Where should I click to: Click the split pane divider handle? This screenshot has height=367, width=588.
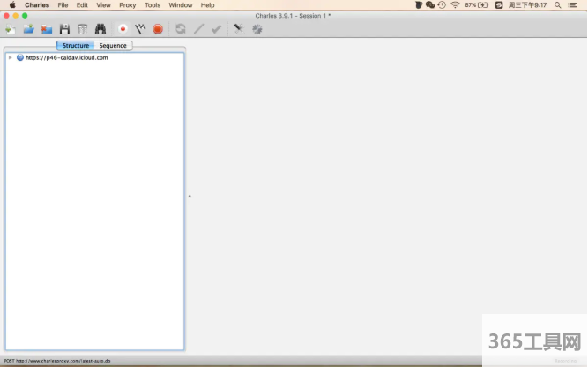click(190, 196)
